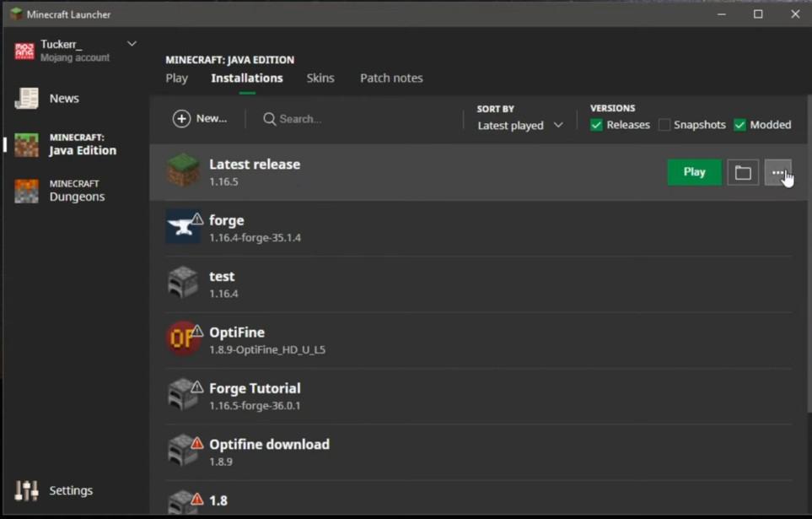Open the Latest release folder icon
This screenshot has width=812, height=519.
tap(743, 172)
